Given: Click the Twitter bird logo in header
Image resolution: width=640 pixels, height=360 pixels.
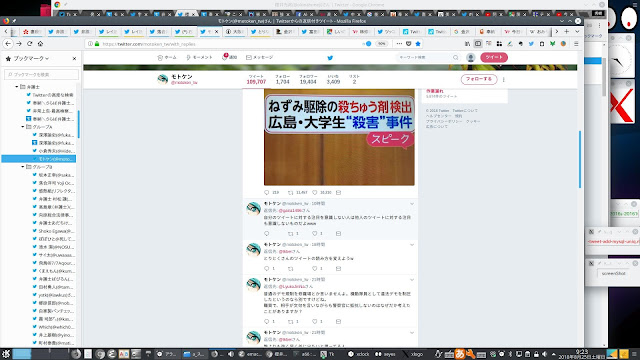Looking at the screenshot, I should (330, 58).
